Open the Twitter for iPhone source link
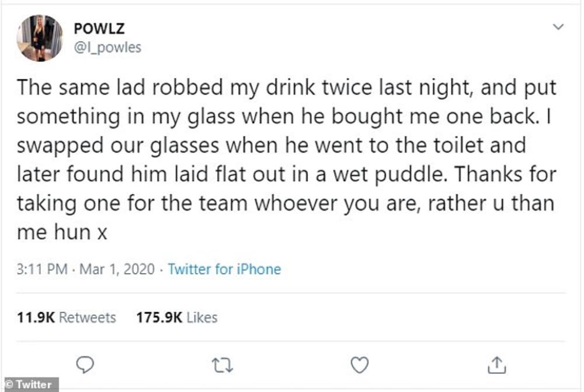 224,269
